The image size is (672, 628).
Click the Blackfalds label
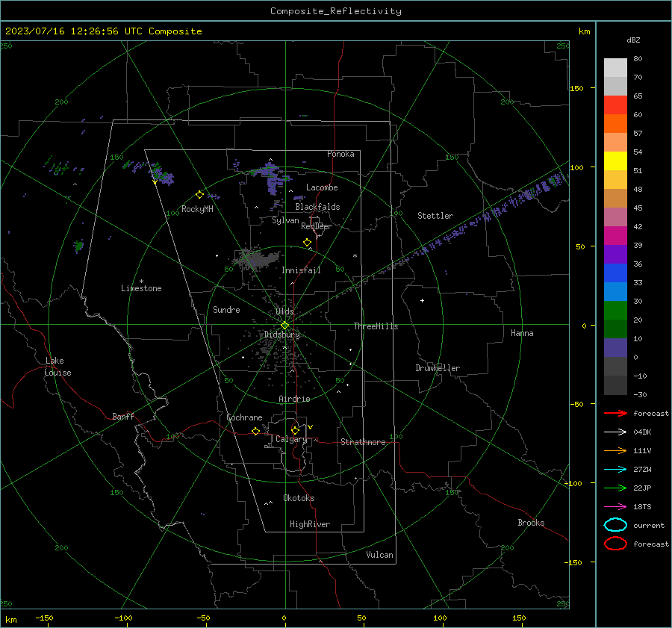(x=317, y=207)
